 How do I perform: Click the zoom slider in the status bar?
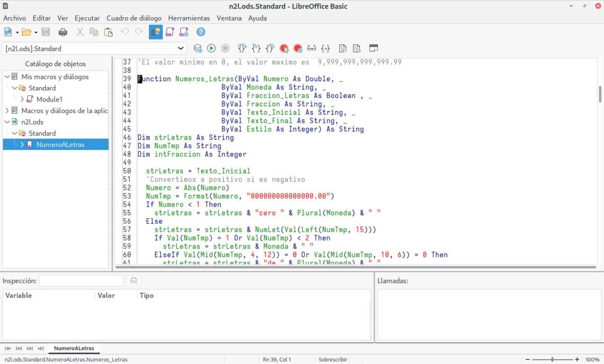tap(552, 359)
